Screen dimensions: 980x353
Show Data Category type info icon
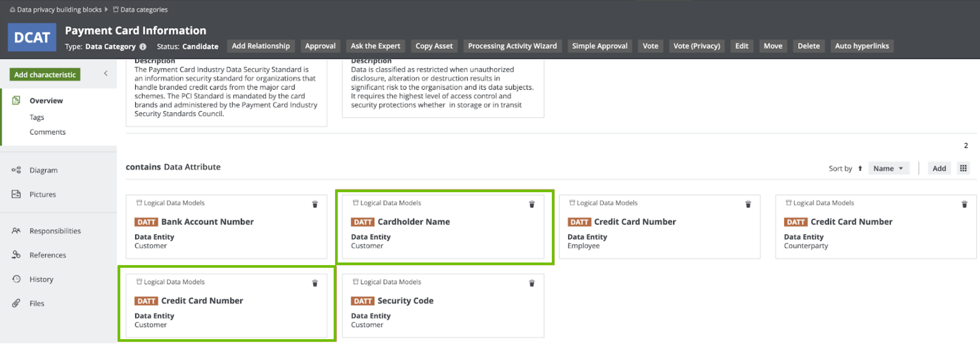coord(143,46)
